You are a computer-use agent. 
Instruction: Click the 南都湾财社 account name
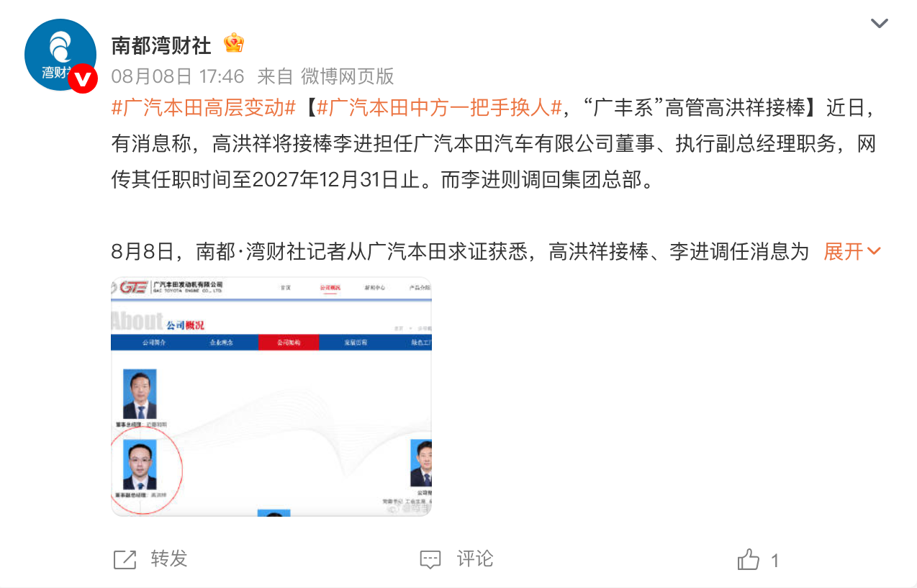161,45
